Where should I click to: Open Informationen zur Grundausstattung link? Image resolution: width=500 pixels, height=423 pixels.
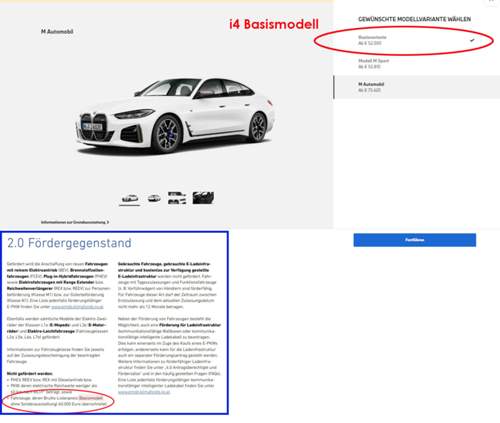75,222
